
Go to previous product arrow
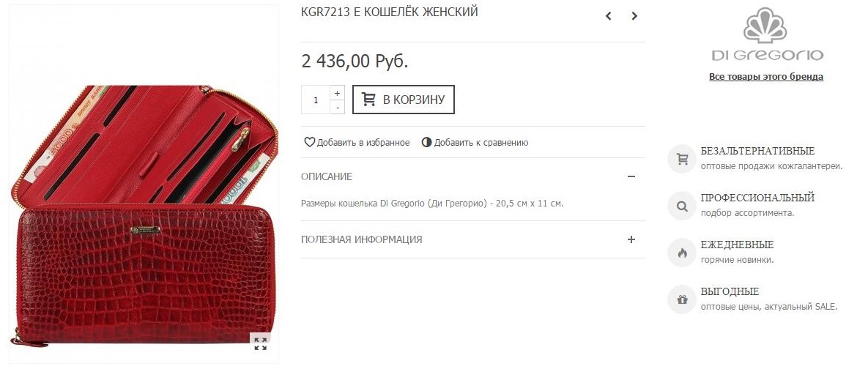[x=609, y=16]
